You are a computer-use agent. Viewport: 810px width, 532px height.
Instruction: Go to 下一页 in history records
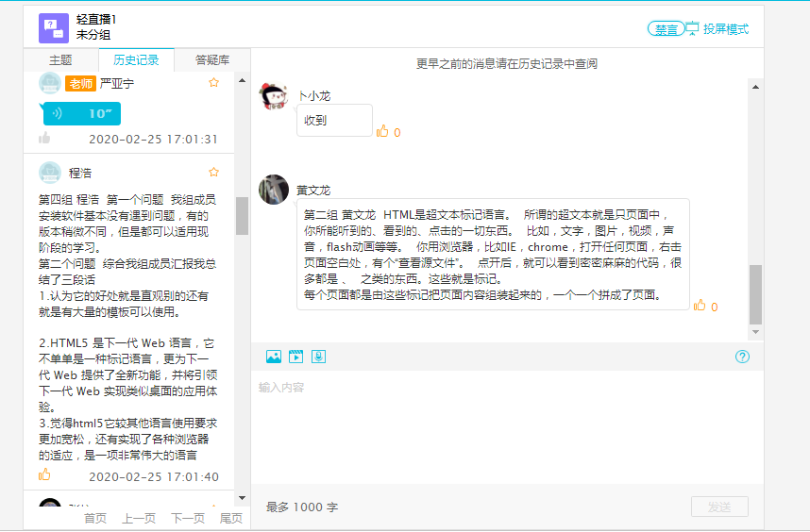click(x=188, y=518)
